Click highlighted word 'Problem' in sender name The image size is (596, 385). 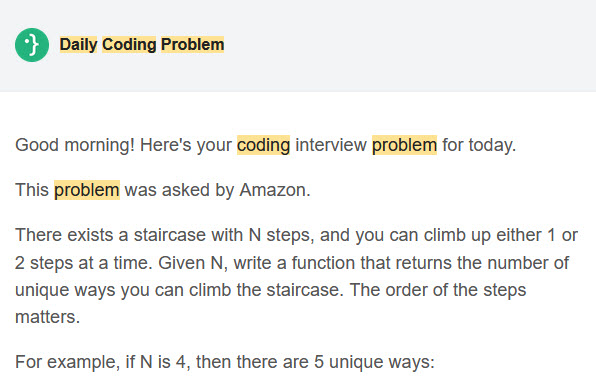(x=192, y=44)
